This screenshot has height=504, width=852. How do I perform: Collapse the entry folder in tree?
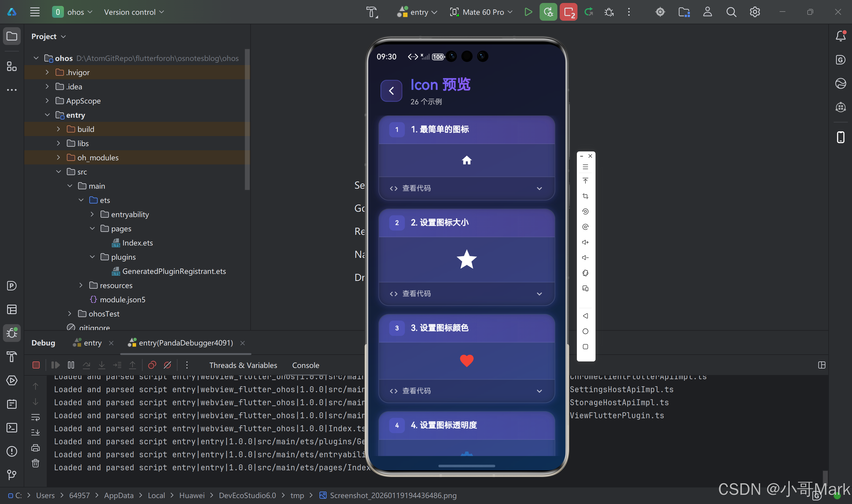click(47, 115)
